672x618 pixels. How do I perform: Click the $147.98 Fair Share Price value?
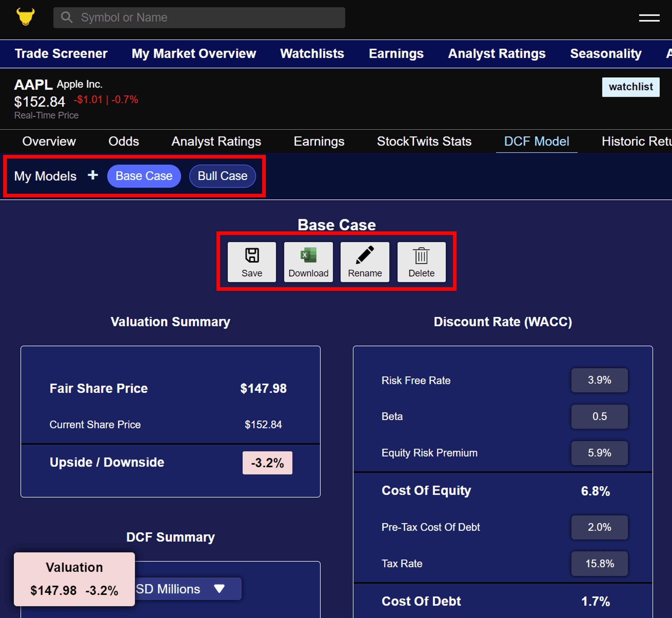[x=263, y=389]
